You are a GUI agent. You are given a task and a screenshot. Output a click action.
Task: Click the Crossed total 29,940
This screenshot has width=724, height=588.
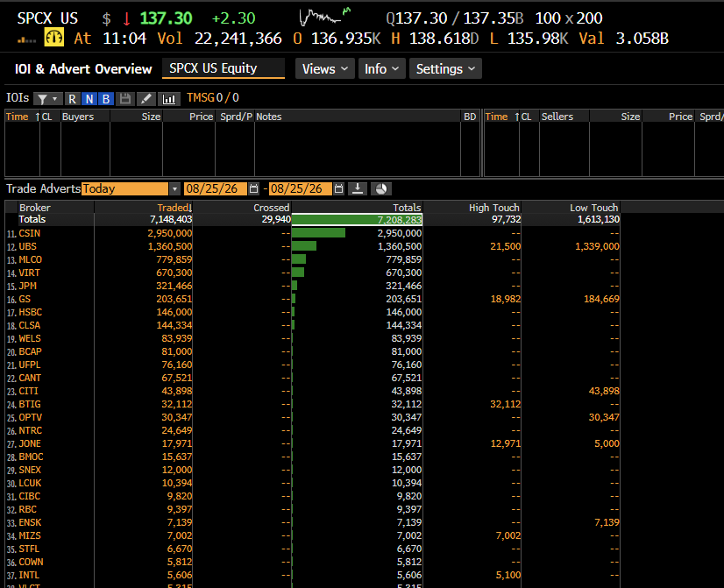tap(276, 219)
